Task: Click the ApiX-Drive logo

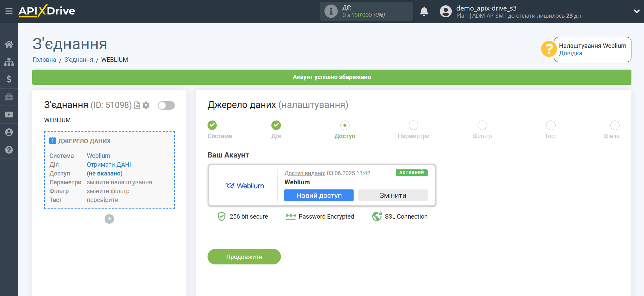Action: [x=47, y=11]
